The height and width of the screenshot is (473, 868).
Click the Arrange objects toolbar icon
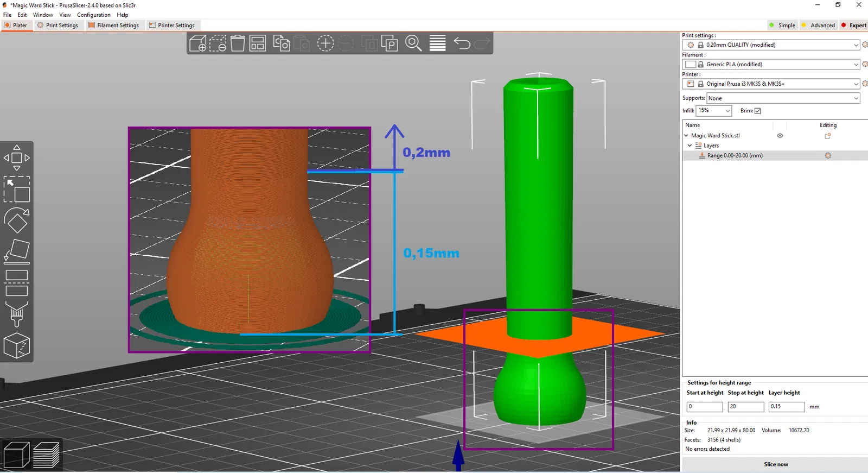pos(257,43)
